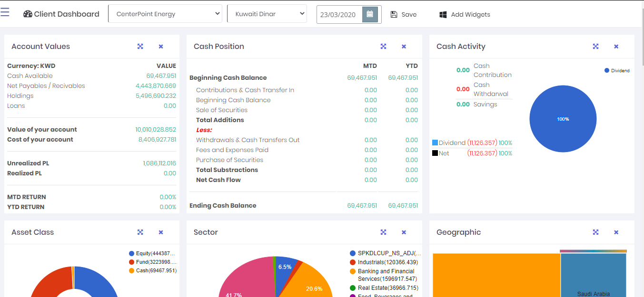Click the Cash Available value 69,467.951

(161, 76)
